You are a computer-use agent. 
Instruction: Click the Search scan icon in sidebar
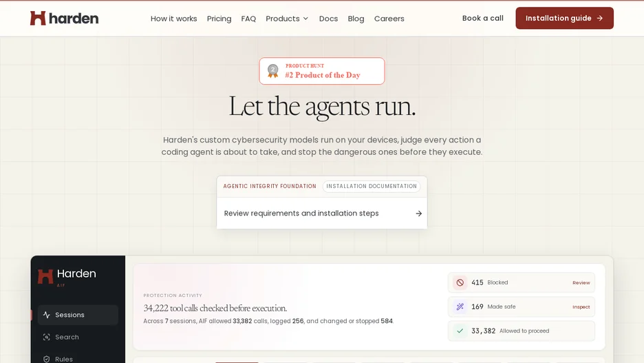coord(46,337)
